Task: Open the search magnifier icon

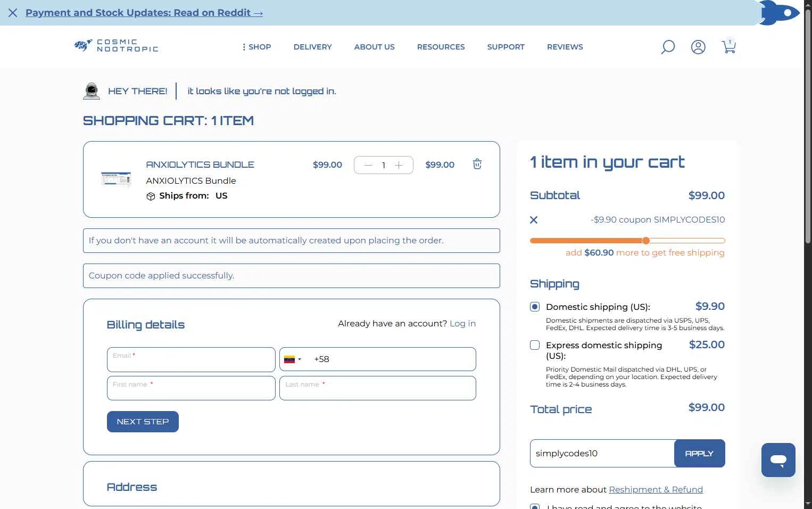Action: [x=667, y=47]
